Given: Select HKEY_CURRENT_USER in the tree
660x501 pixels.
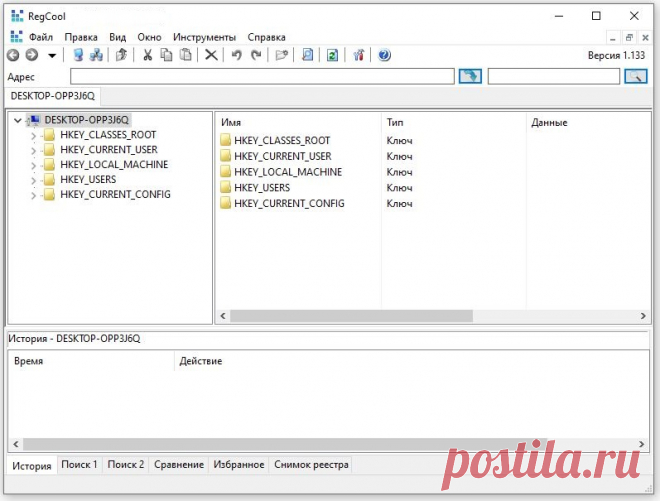Looking at the screenshot, I should pos(109,149).
